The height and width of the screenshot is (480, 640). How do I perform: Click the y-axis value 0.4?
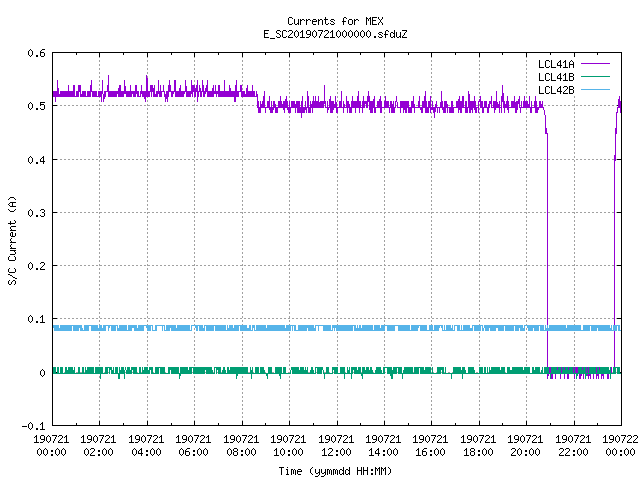coord(36,160)
